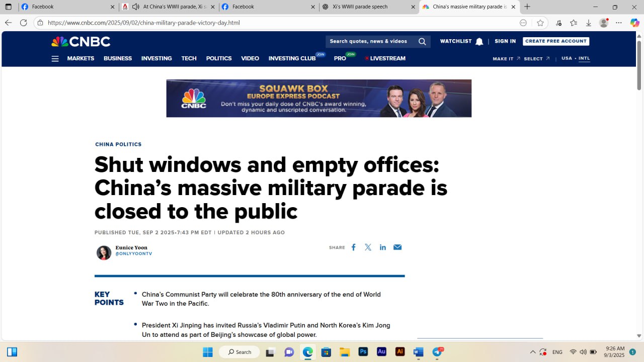Open CHINA POLITICS category link
This screenshot has width=644, height=362.
coord(118,144)
